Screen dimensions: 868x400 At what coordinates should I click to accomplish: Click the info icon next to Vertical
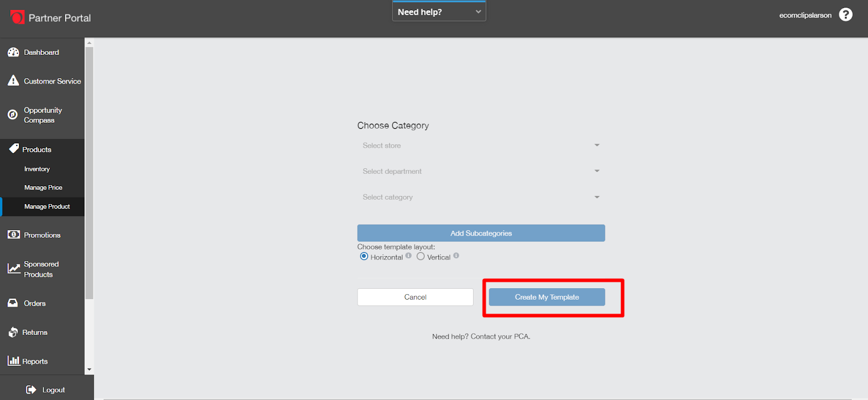(x=456, y=256)
